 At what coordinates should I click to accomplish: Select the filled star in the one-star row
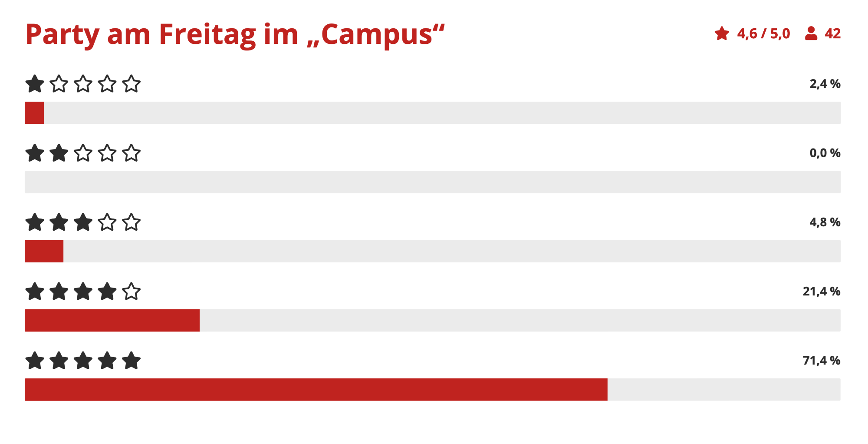tap(35, 84)
